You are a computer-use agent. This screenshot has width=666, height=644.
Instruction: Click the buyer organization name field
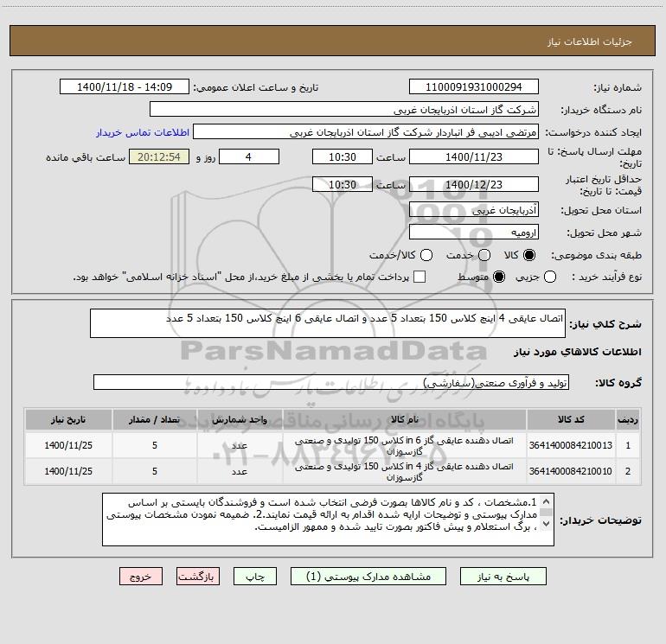344,109
